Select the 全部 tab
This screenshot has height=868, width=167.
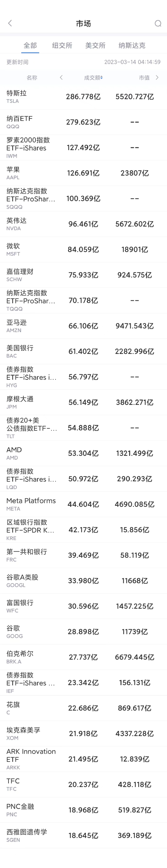tap(30, 45)
